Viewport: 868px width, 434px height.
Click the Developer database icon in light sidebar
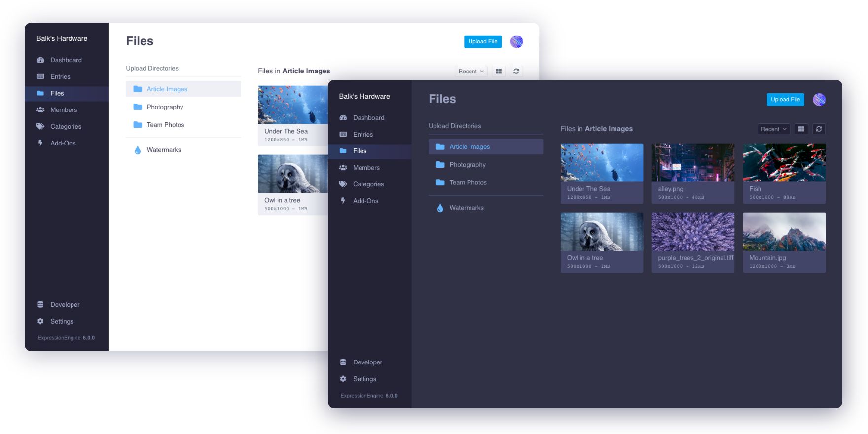pos(40,305)
